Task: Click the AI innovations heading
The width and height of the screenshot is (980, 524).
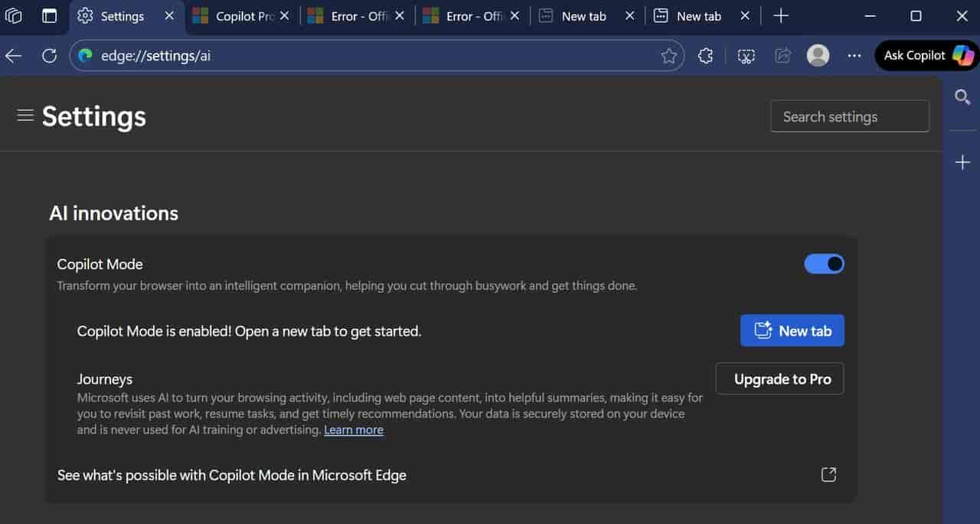Action: pyautogui.click(x=113, y=213)
